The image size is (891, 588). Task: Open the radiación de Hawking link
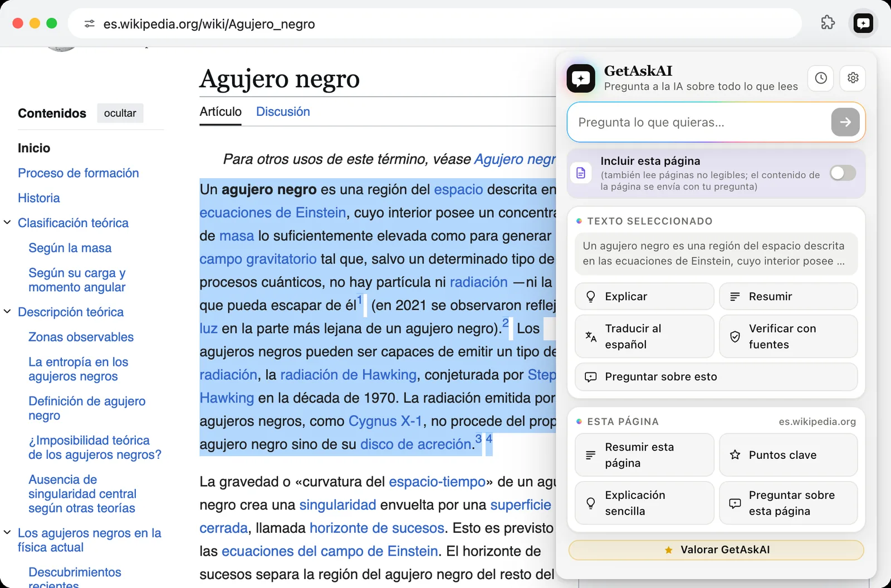(x=349, y=375)
